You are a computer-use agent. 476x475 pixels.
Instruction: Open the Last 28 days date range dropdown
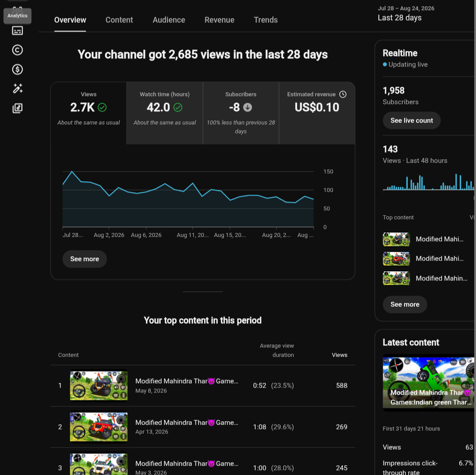coord(406,13)
